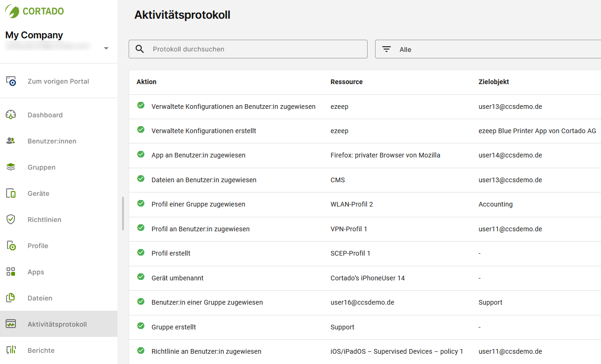
Task: Open Dashboard in the sidebar
Action: click(58, 115)
